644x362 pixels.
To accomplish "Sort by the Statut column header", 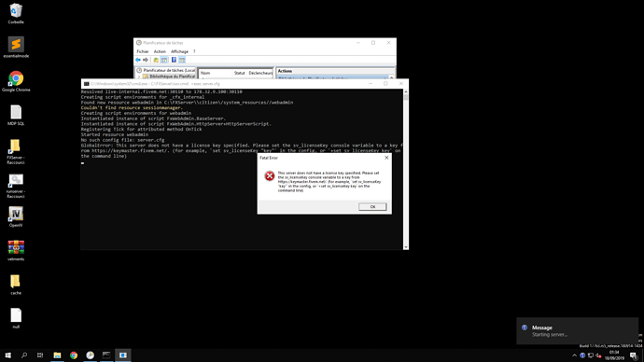I will pos(240,73).
